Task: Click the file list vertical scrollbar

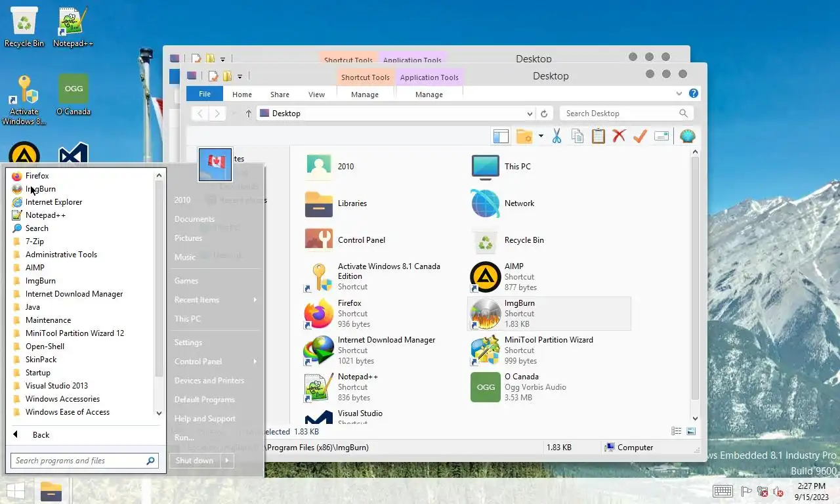Action: point(695,279)
